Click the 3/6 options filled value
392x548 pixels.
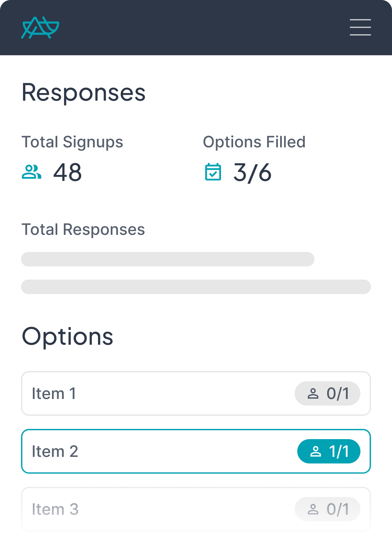click(x=252, y=172)
